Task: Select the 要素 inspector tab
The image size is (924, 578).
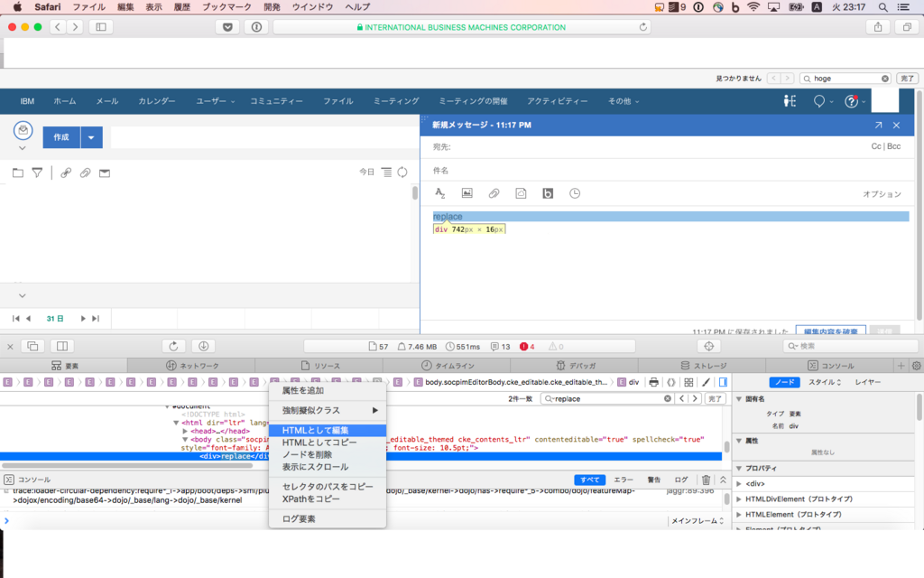Action: (64, 366)
